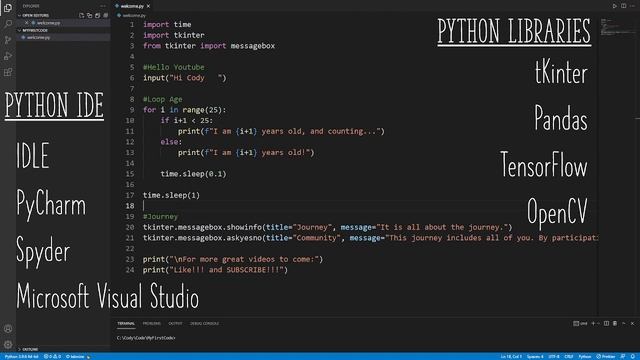Click the Prettier status bar item
Image resolution: width=640 pixels, height=360 pixels.
606,356
